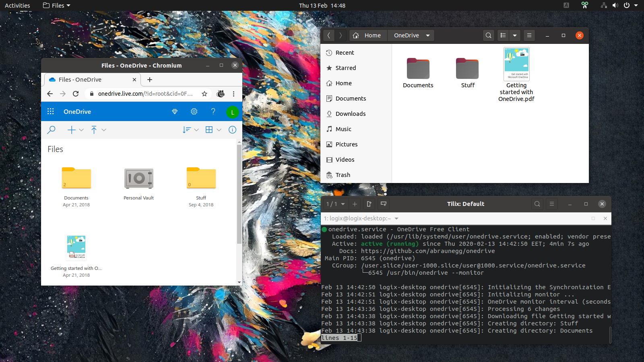
Task: Reload the Chromium page
Action: (76, 94)
